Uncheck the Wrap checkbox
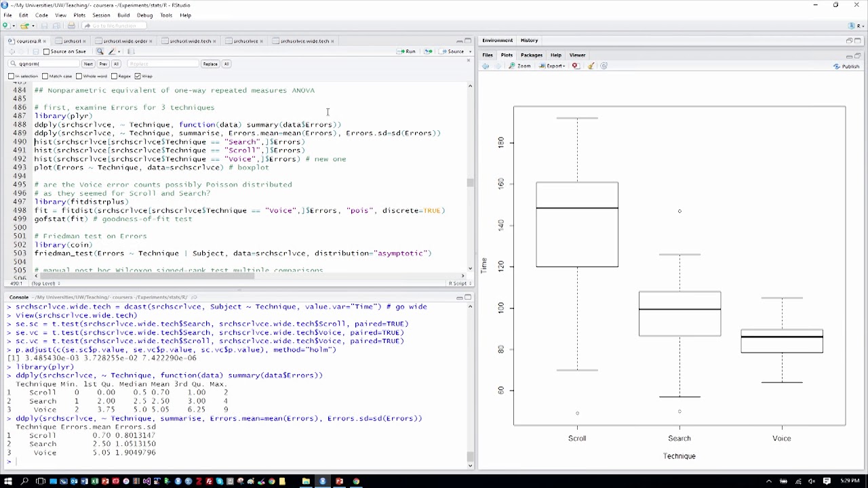Screen dimensions: 868x488 pyautogui.click(x=138, y=76)
